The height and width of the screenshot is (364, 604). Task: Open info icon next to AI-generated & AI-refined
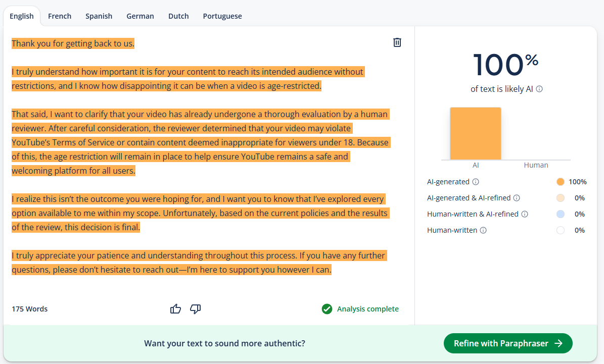coord(517,198)
